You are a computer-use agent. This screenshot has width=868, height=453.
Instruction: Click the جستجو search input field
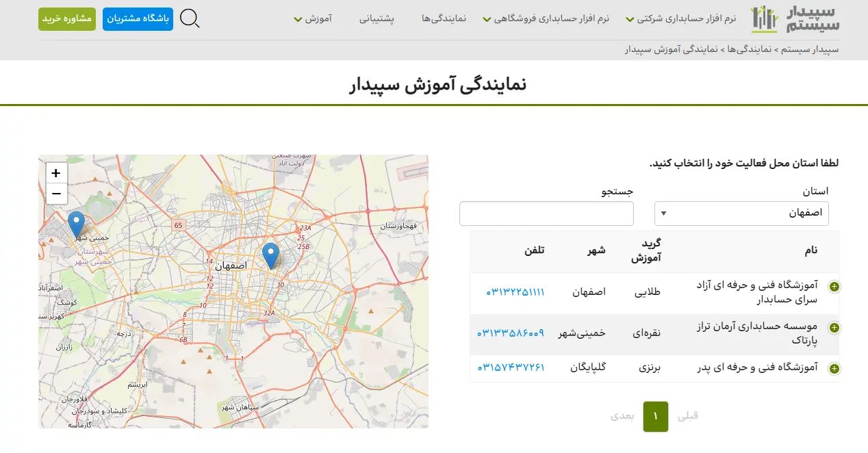click(x=546, y=213)
